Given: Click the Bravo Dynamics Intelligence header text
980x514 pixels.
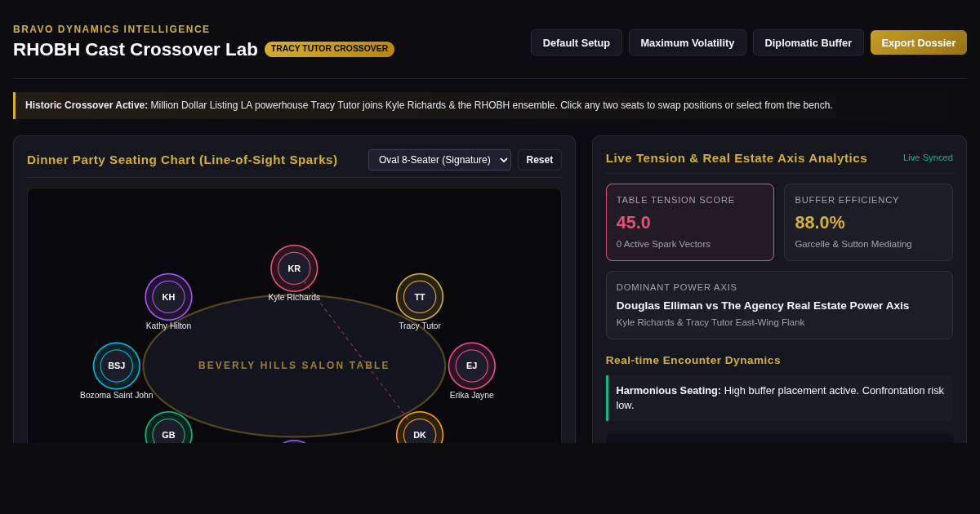Looking at the screenshot, I should click(111, 29).
